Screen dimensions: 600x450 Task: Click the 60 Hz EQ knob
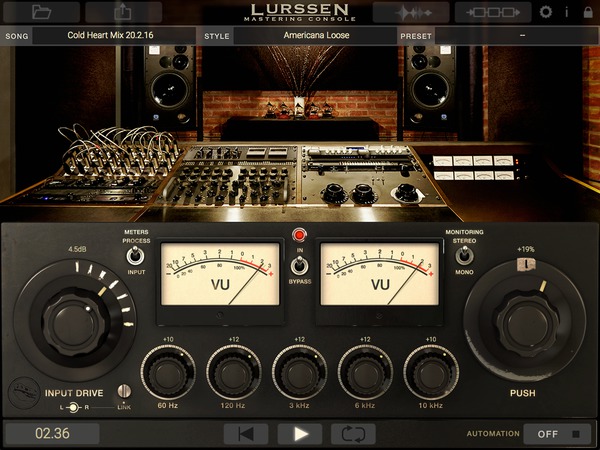click(x=167, y=372)
